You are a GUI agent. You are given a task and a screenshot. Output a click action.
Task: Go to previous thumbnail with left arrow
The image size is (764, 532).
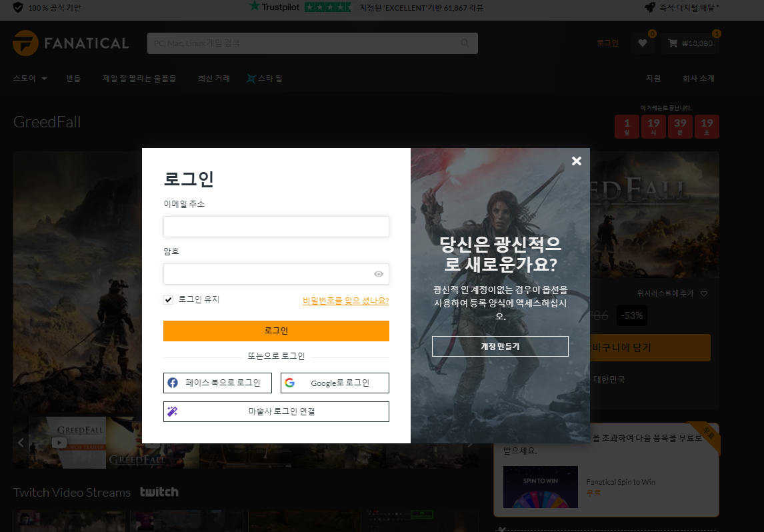click(x=21, y=443)
